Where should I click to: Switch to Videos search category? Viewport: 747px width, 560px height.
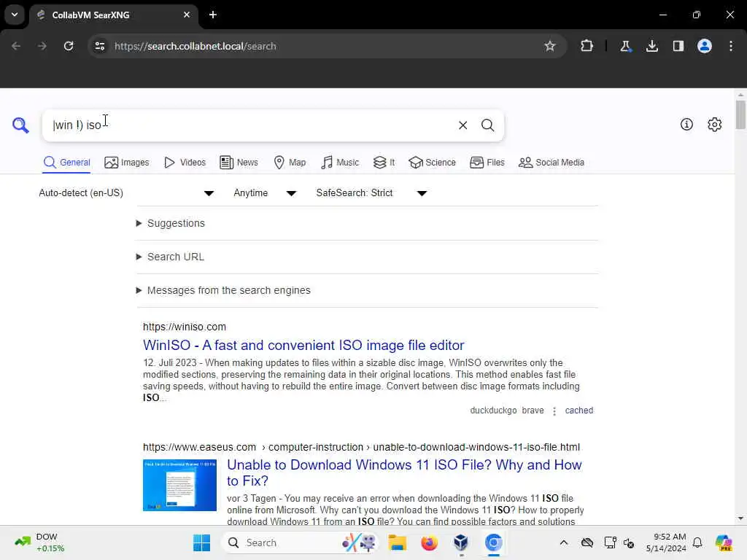tap(185, 163)
